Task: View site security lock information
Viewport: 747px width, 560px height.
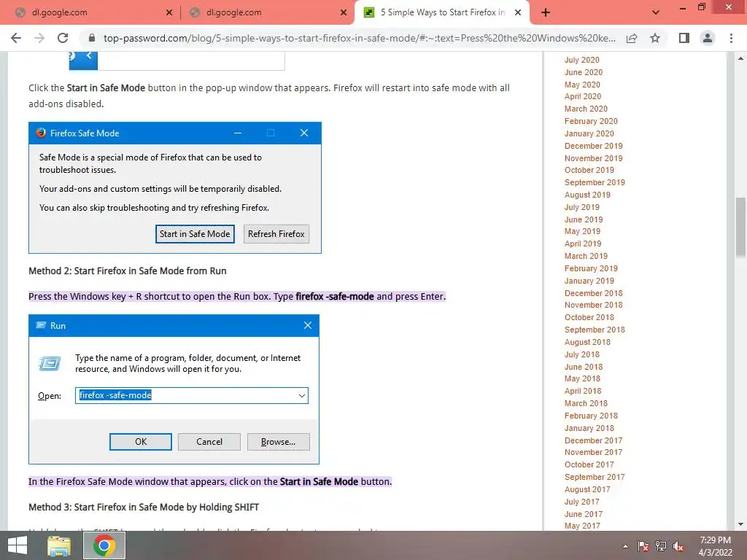Action: (x=93, y=38)
